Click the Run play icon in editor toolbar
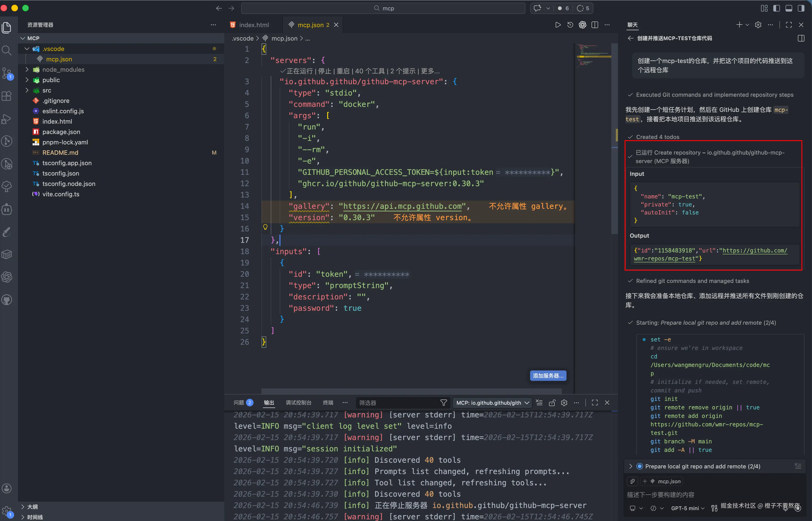Viewport: 812px width, 521px height. 558,25
